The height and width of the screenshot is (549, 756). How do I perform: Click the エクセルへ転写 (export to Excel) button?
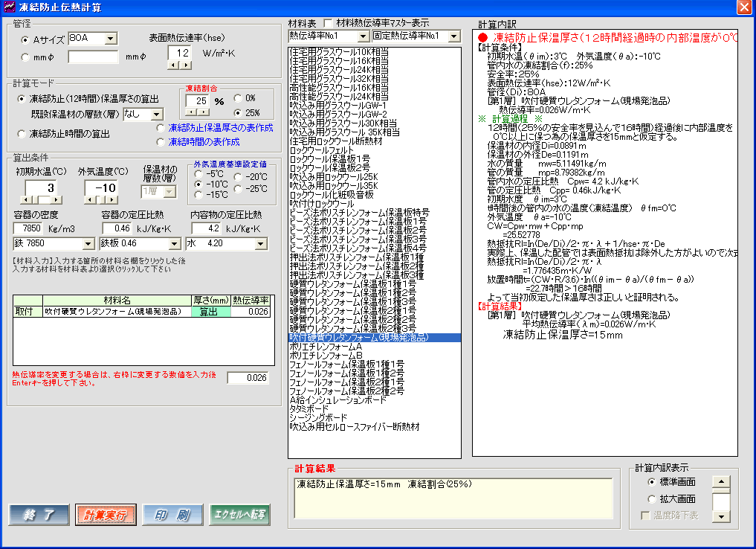(x=239, y=515)
